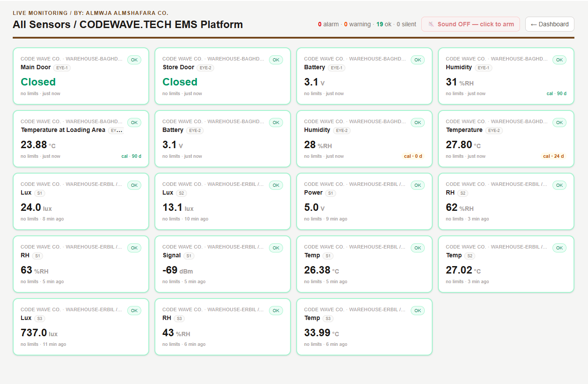
Task: Click the 'cal · 90 d' badge on Humidity EYE-1
Action: (556, 93)
